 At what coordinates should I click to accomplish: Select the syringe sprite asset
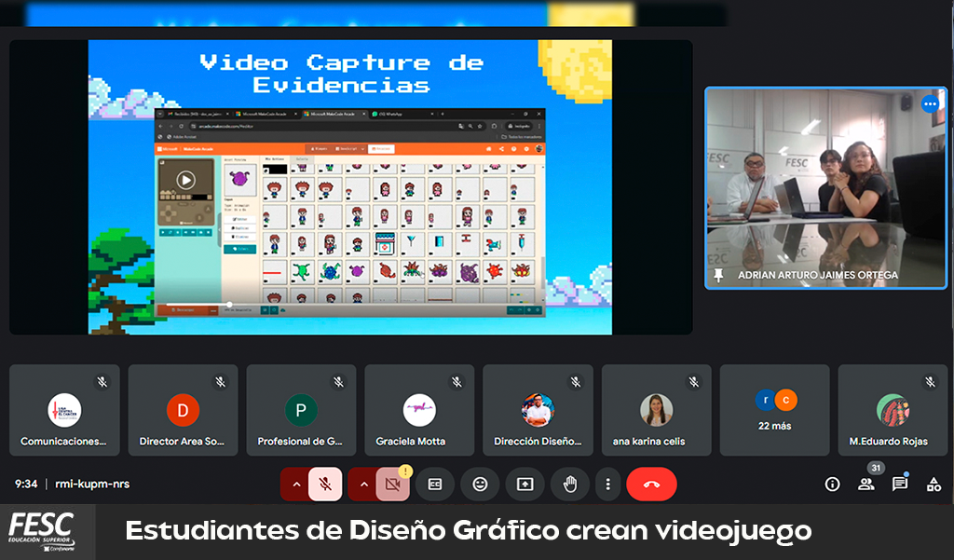tap(522, 244)
